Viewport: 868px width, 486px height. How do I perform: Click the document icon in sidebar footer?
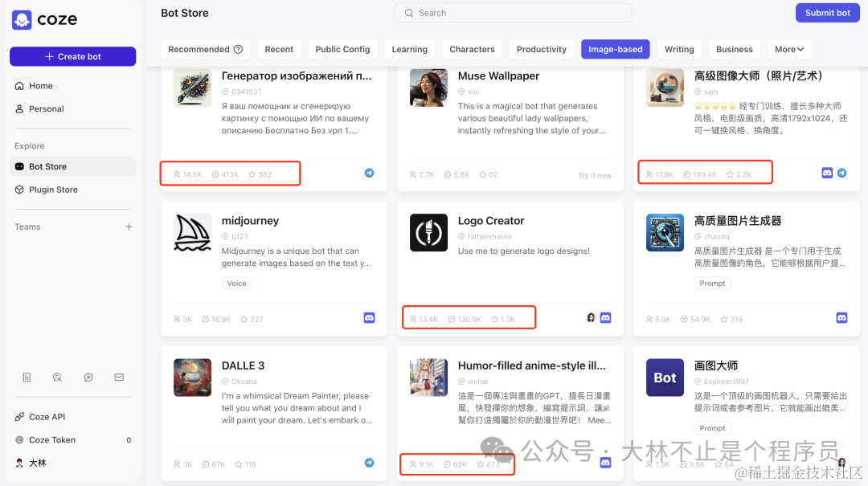click(x=27, y=378)
